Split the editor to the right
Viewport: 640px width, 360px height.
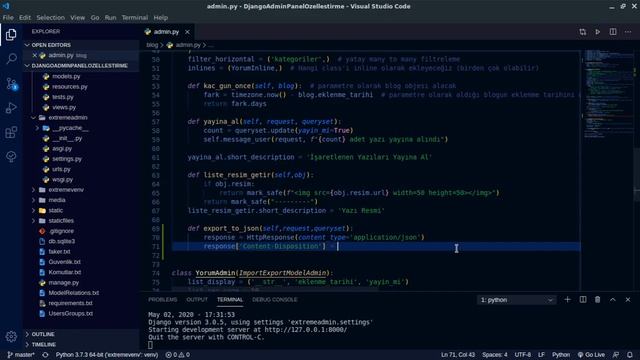(613, 32)
